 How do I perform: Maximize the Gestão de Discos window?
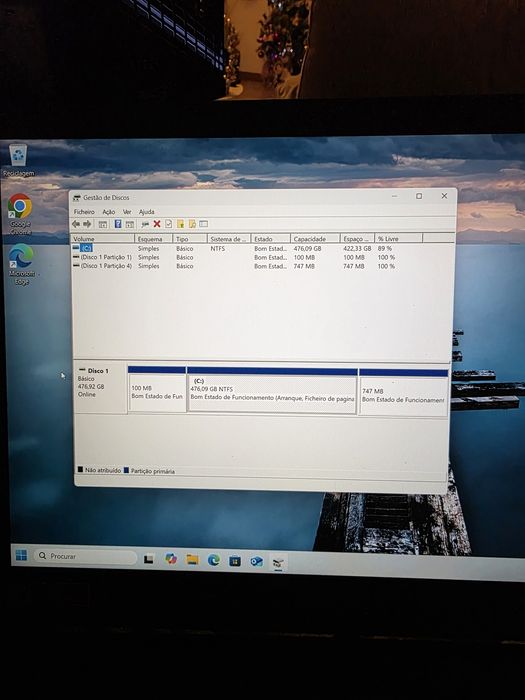pyautogui.click(x=419, y=196)
